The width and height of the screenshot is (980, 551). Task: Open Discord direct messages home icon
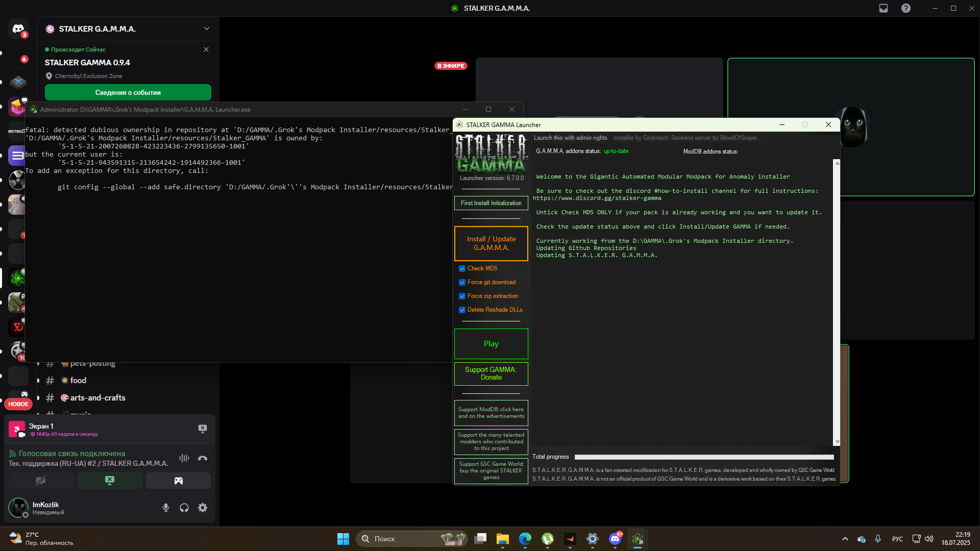pos(18,29)
